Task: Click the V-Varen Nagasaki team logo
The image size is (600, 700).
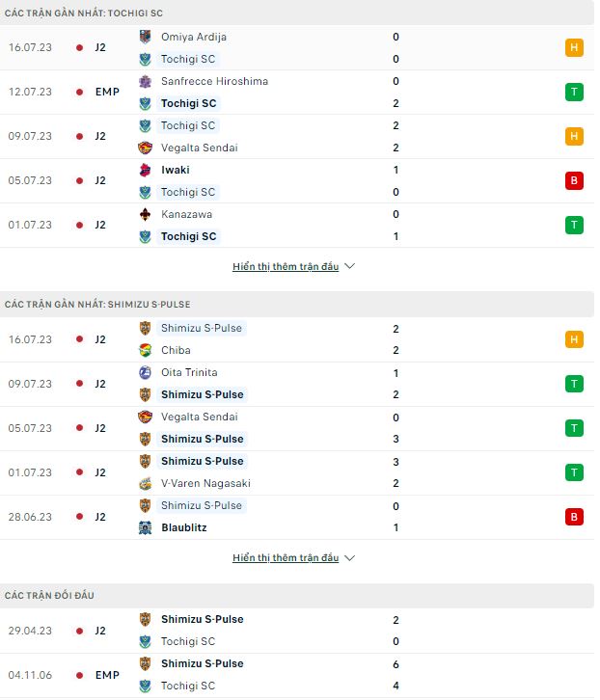Action: pos(146,483)
